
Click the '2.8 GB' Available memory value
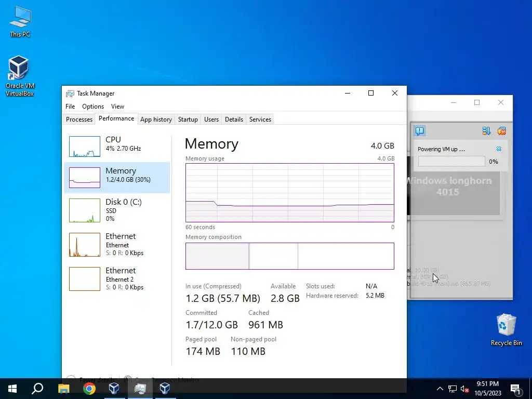point(285,298)
